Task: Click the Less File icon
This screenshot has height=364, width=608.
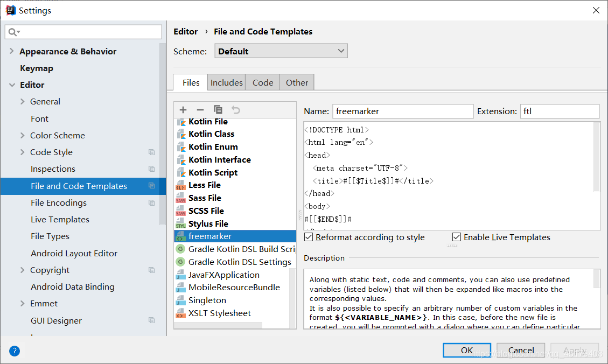Action: click(181, 185)
